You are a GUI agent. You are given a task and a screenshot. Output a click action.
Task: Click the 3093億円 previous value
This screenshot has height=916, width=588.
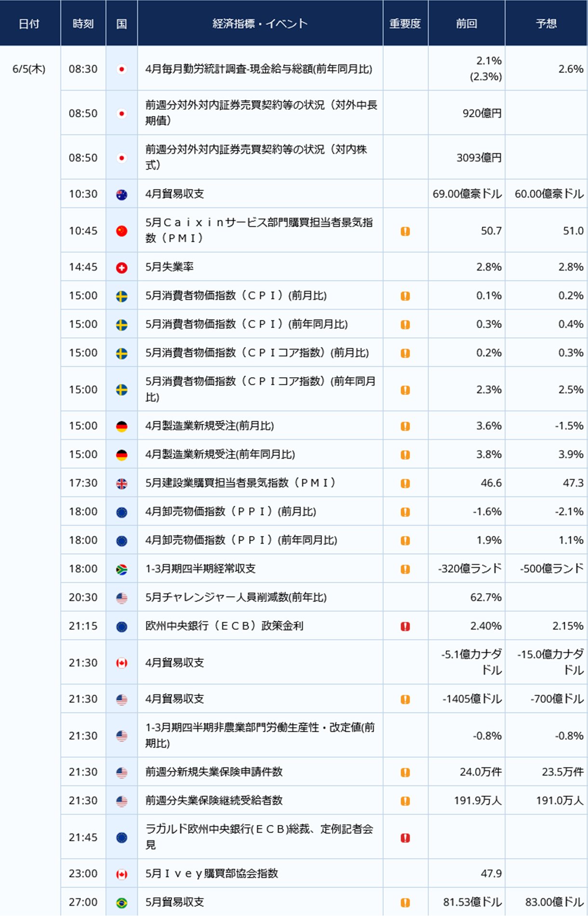tap(479, 158)
